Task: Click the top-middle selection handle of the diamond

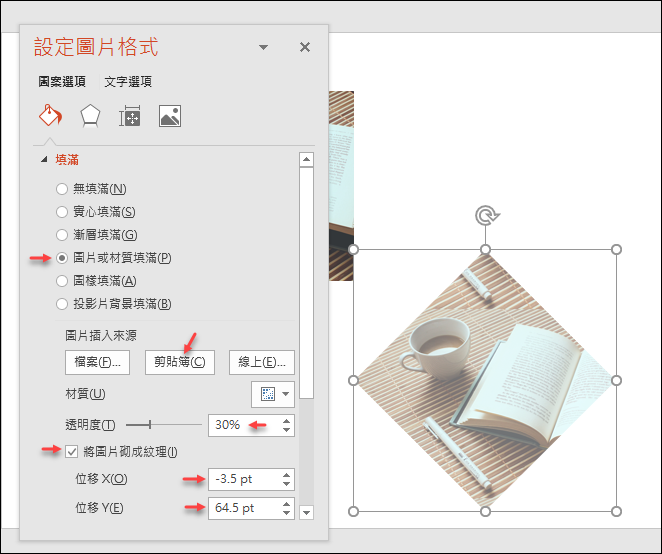Action: pyautogui.click(x=486, y=250)
